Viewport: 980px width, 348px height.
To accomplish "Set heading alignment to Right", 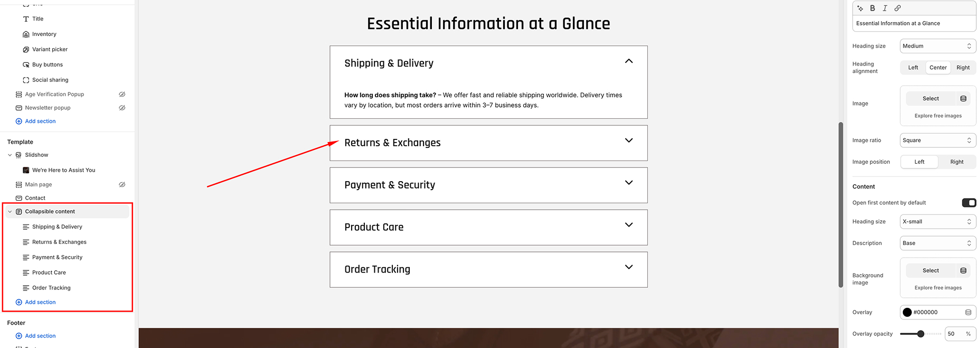I will click(x=963, y=68).
